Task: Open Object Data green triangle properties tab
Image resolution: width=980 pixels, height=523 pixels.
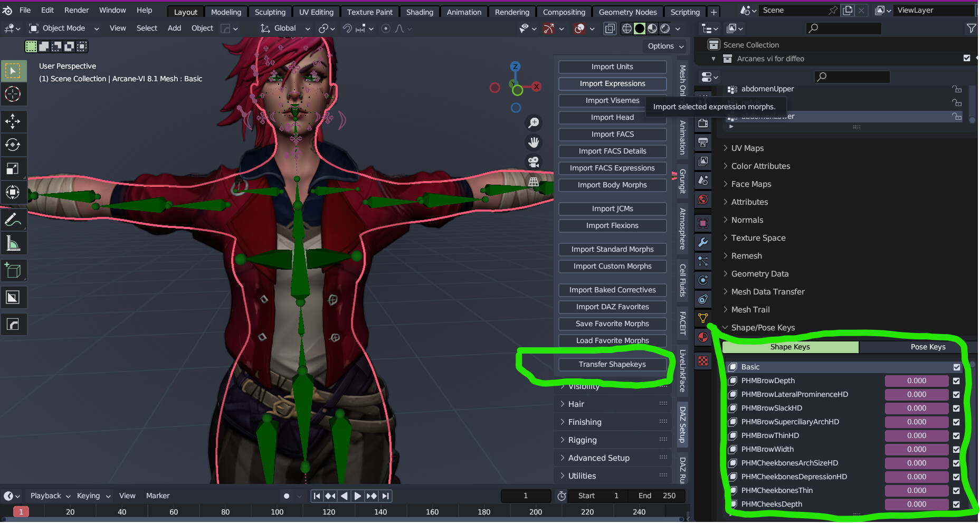Action: [x=703, y=318]
